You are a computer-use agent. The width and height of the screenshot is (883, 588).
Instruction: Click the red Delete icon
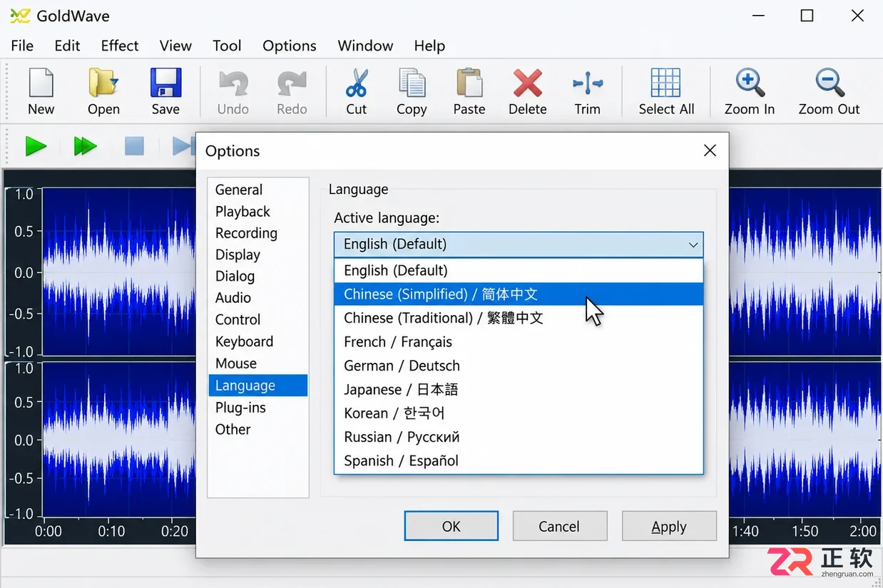[x=528, y=83]
